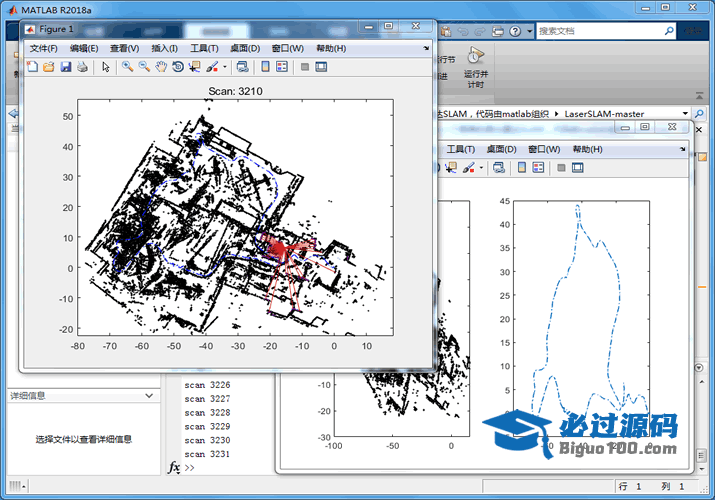Select Brush data tool in Figure 1
This screenshot has width=715, height=500.
pos(212,67)
